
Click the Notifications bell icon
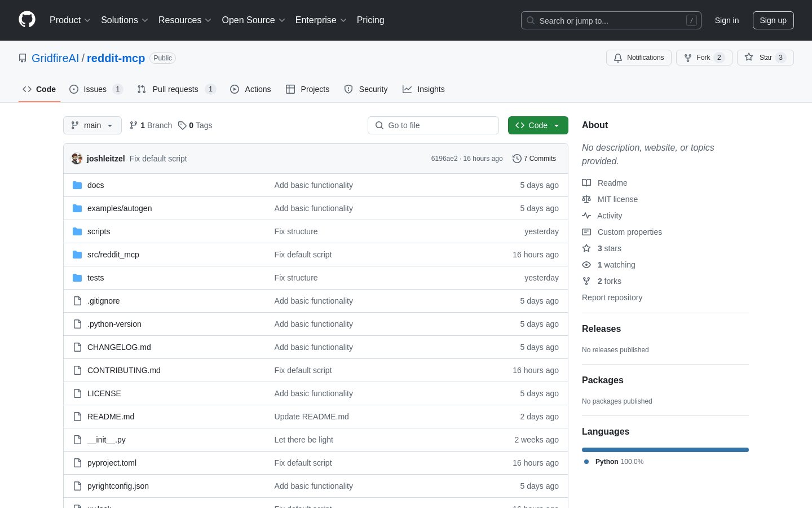coord(618,58)
